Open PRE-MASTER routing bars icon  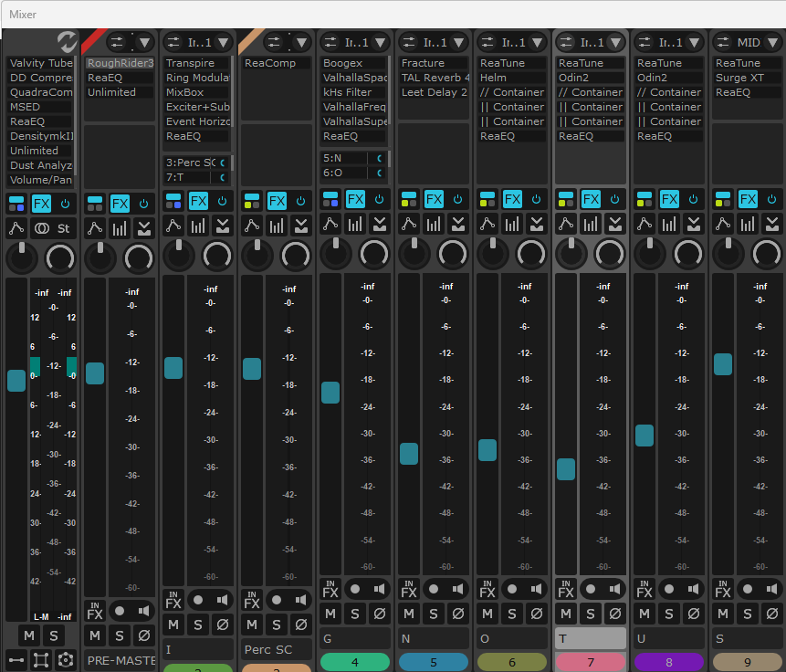click(x=120, y=228)
